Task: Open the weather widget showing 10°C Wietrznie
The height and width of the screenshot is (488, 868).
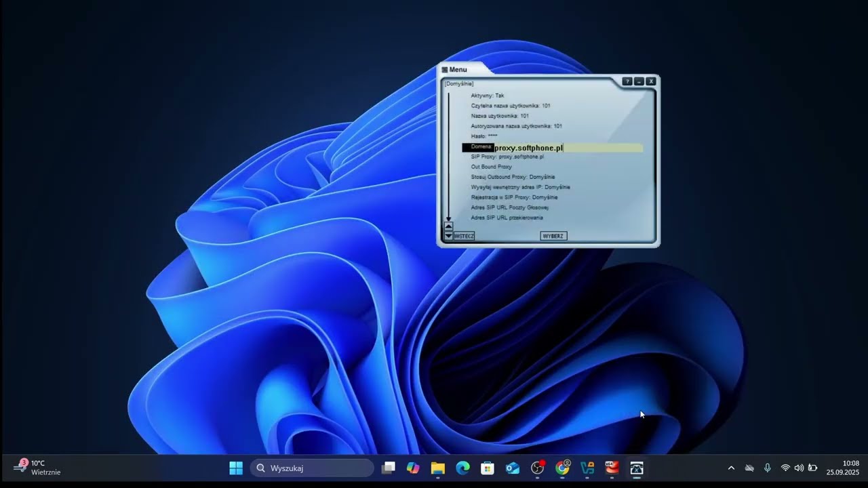Action: [39, 468]
